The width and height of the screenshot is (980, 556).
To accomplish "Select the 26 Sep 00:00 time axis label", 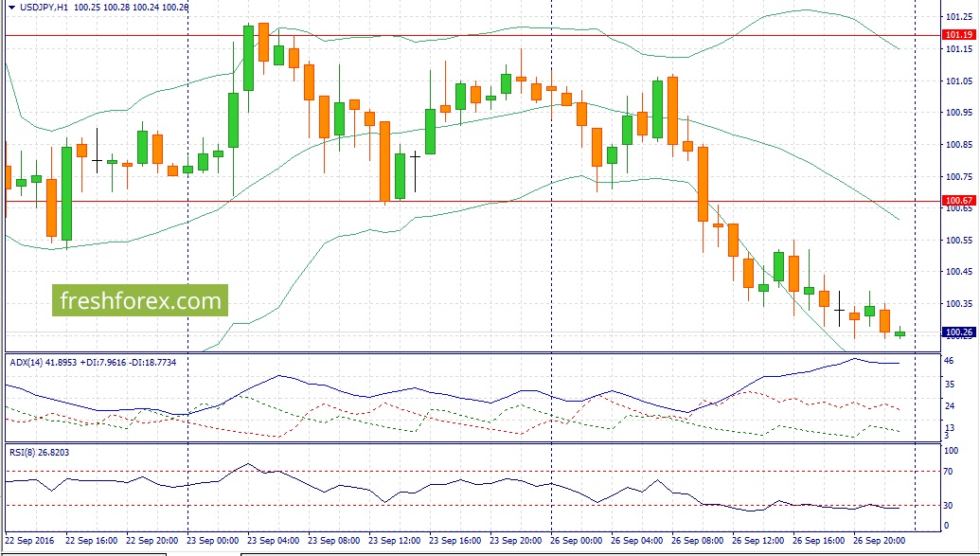I will tap(577, 540).
